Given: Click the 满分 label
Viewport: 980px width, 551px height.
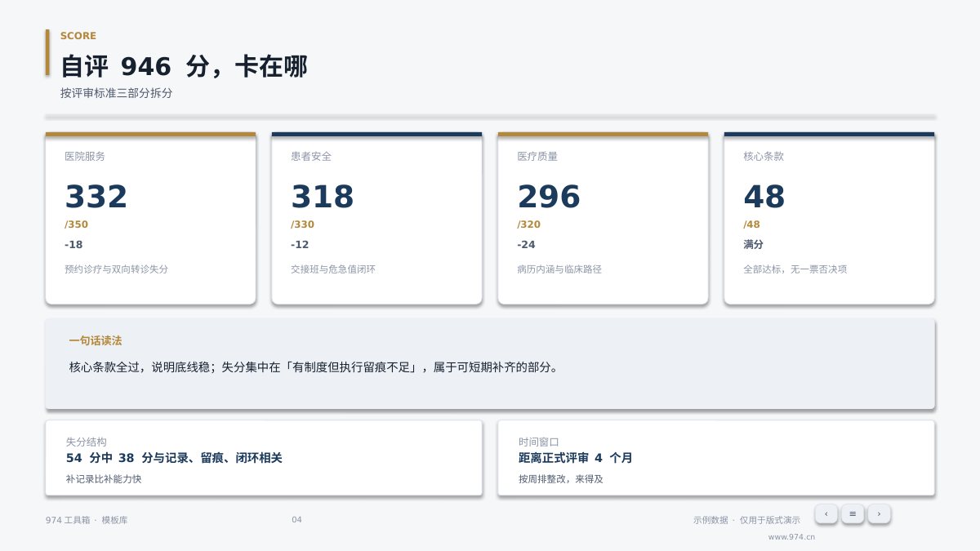Looking at the screenshot, I should 753,244.
